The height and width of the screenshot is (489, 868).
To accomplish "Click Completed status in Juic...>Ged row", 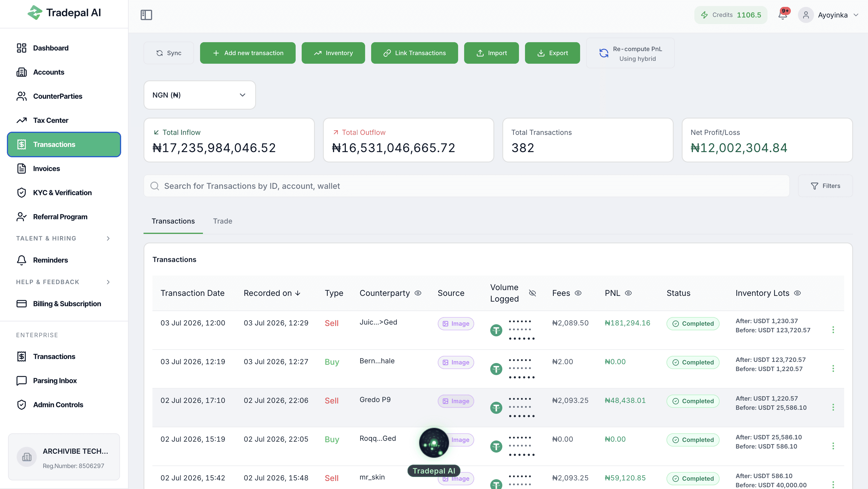I will [x=693, y=324].
